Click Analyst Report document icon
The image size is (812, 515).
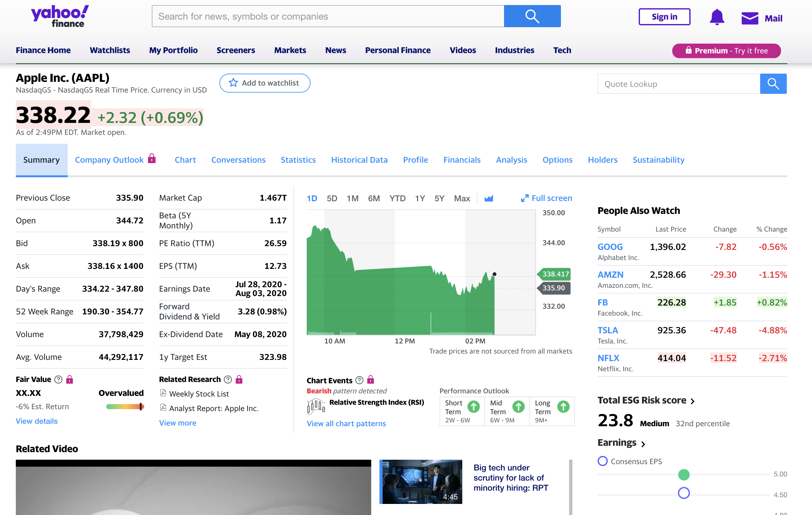pyautogui.click(x=163, y=408)
